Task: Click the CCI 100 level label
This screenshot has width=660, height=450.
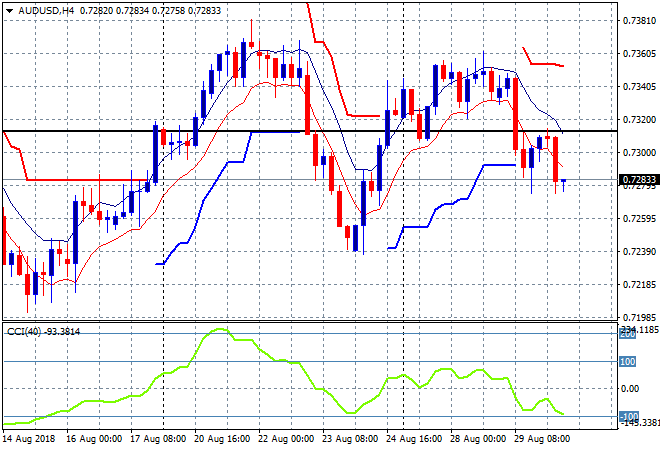Action: tap(628, 362)
